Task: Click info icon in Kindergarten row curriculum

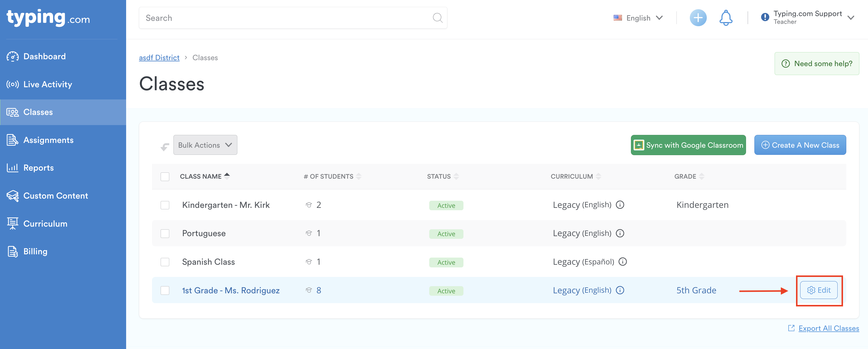Action: tap(620, 205)
